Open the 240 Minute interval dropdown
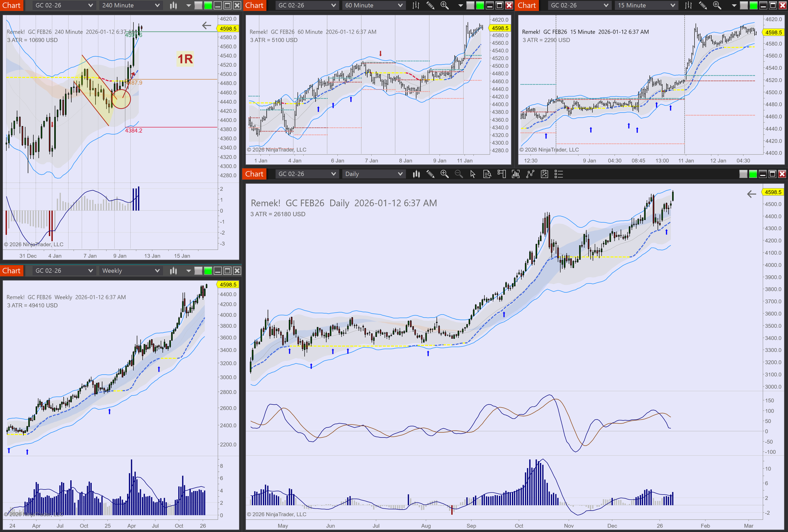The width and height of the screenshot is (788, 532). tap(130, 5)
